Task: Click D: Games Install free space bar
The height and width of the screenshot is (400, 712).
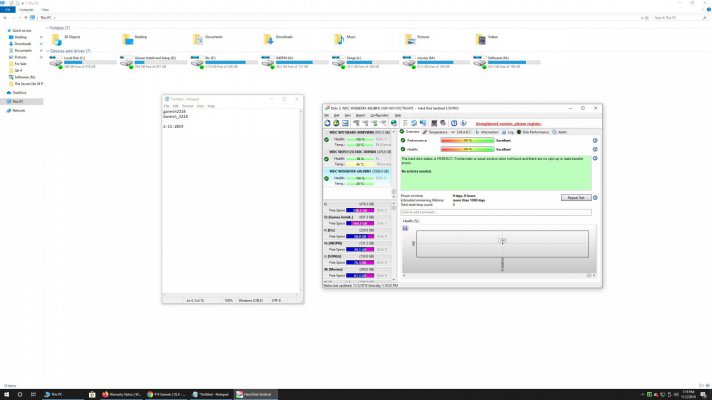Action: [x=360, y=223]
